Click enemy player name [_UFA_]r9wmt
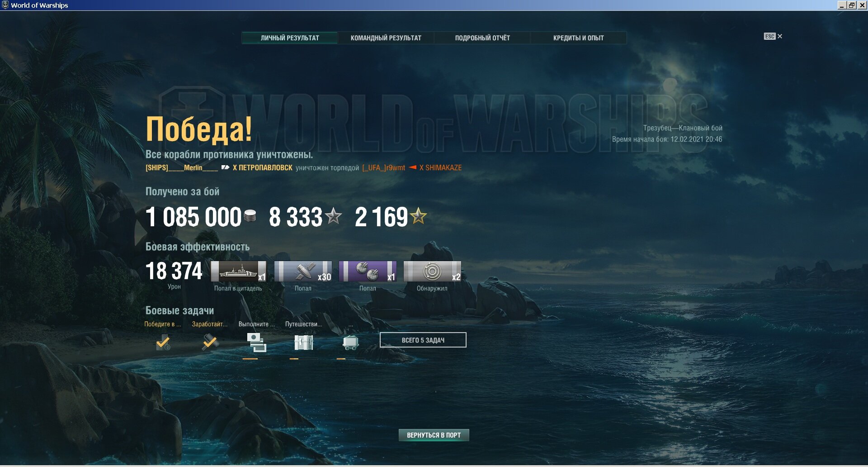The height and width of the screenshot is (467, 868). coord(383,167)
